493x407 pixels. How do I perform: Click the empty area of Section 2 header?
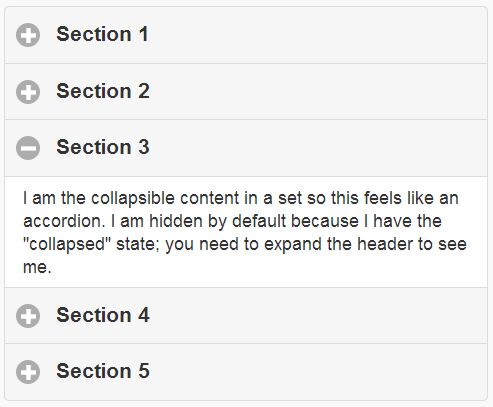click(317, 92)
